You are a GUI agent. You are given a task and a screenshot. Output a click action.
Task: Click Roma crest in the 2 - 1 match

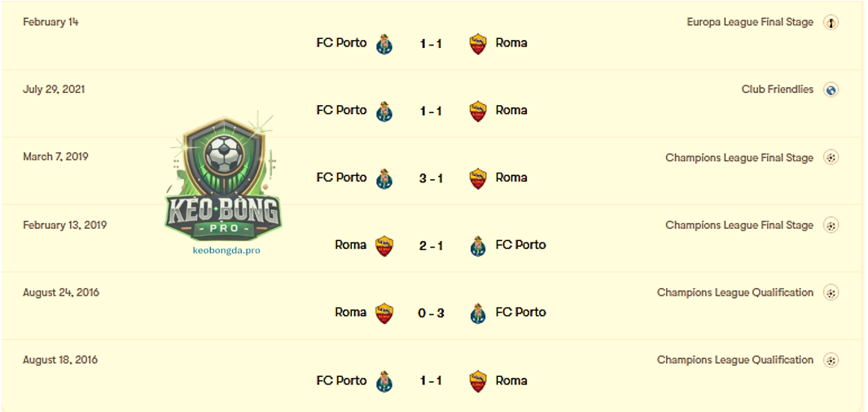384,246
